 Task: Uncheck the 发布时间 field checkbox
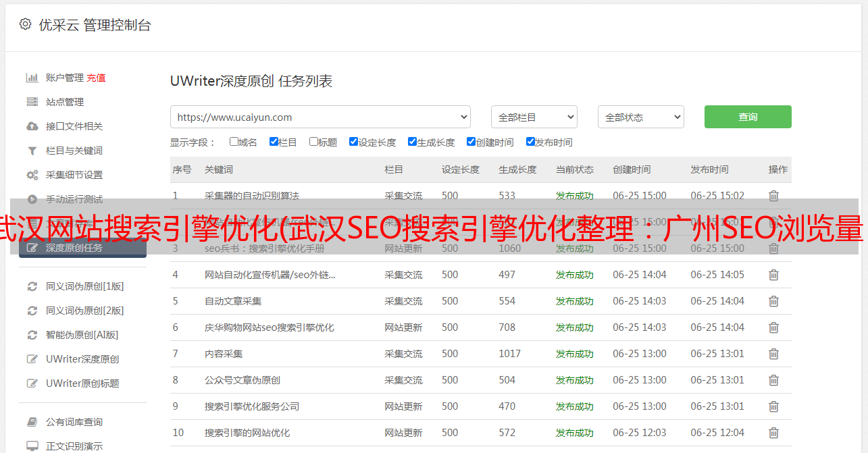(x=530, y=142)
